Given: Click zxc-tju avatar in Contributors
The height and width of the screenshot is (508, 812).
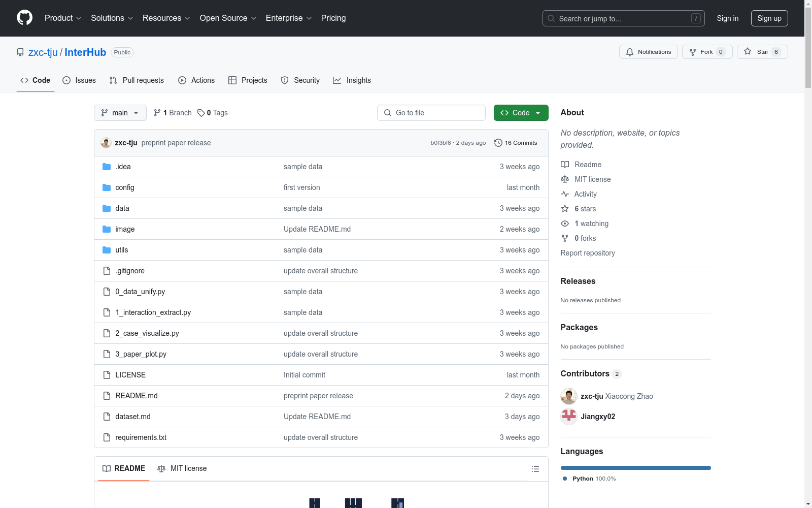Looking at the screenshot, I should click(569, 396).
